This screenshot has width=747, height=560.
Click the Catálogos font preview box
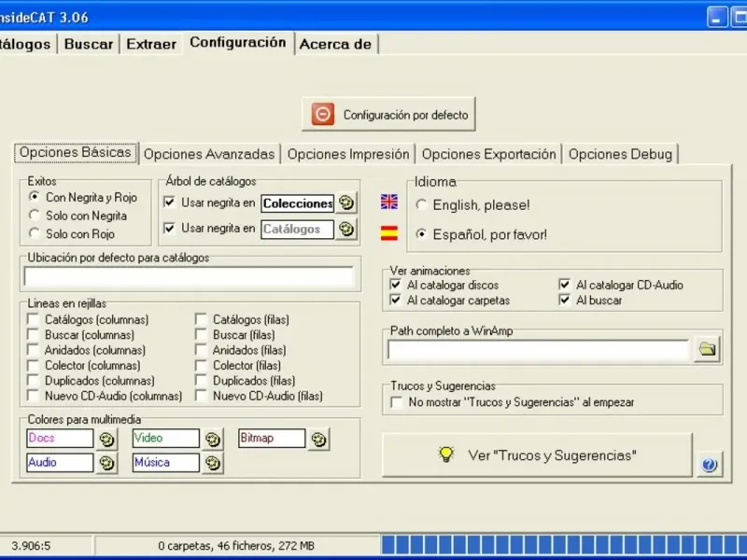[297, 229]
